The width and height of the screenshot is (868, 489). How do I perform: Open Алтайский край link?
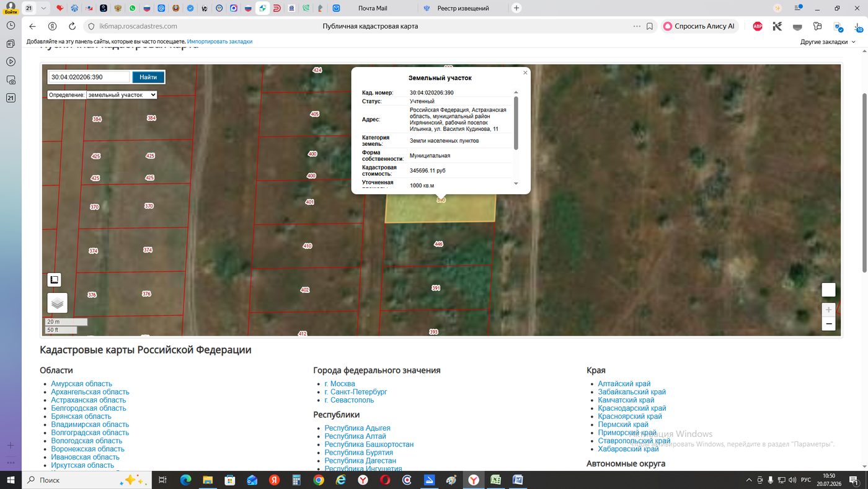pyautogui.click(x=624, y=384)
